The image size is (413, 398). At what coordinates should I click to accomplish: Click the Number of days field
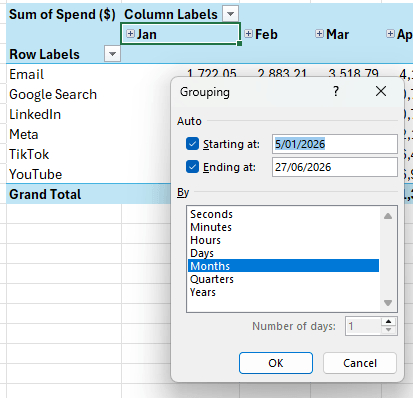363,326
